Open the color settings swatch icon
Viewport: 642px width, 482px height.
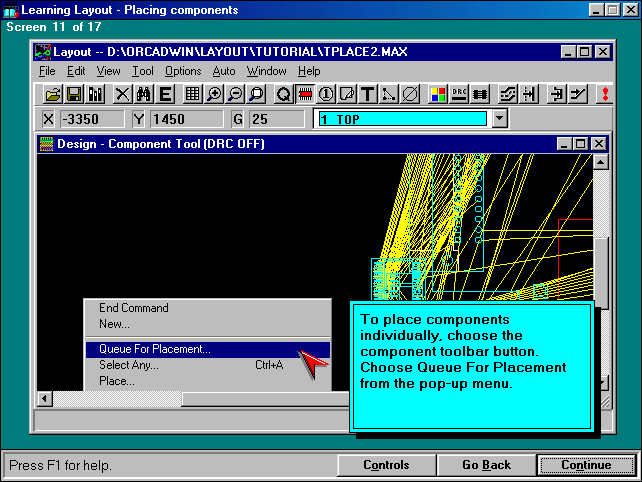coord(438,94)
